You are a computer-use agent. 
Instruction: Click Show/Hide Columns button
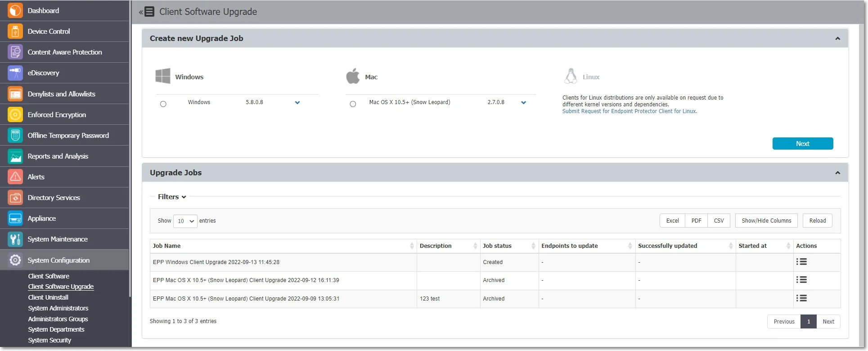coord(766,221)
